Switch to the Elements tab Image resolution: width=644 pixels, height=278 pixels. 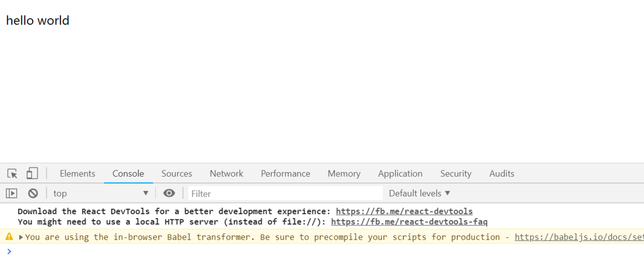(77, 174)
